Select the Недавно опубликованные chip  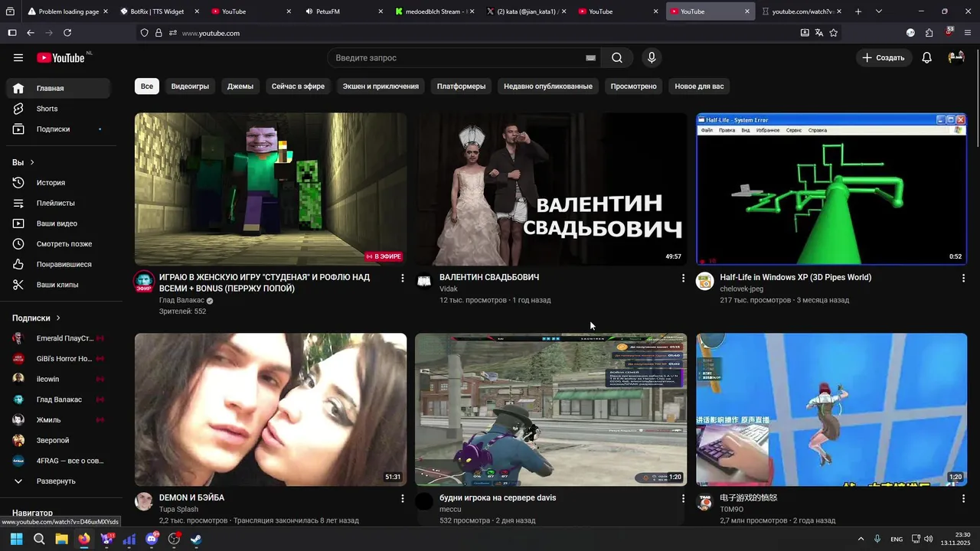[x=548, y=86]
